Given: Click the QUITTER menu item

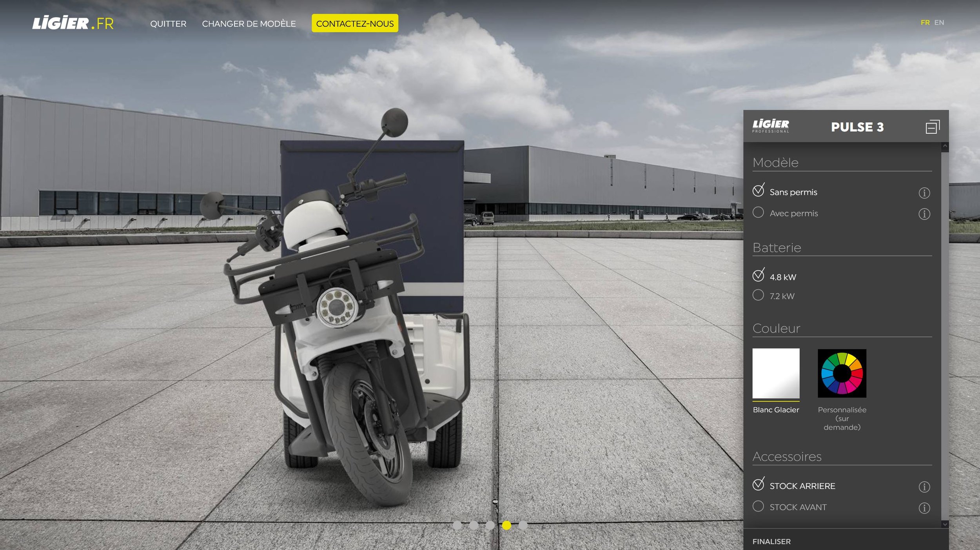Looking at the screenshot, I should 168,24.
